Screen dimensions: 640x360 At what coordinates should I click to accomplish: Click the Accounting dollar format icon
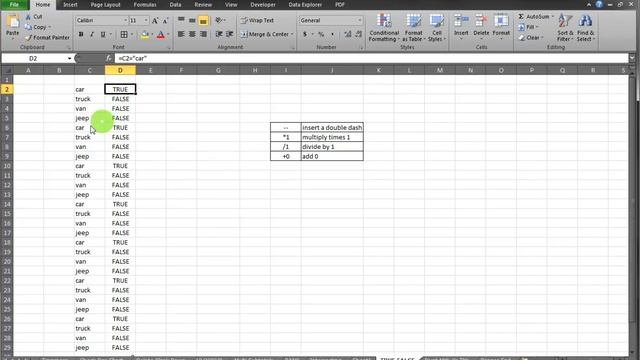pos(305,35)
